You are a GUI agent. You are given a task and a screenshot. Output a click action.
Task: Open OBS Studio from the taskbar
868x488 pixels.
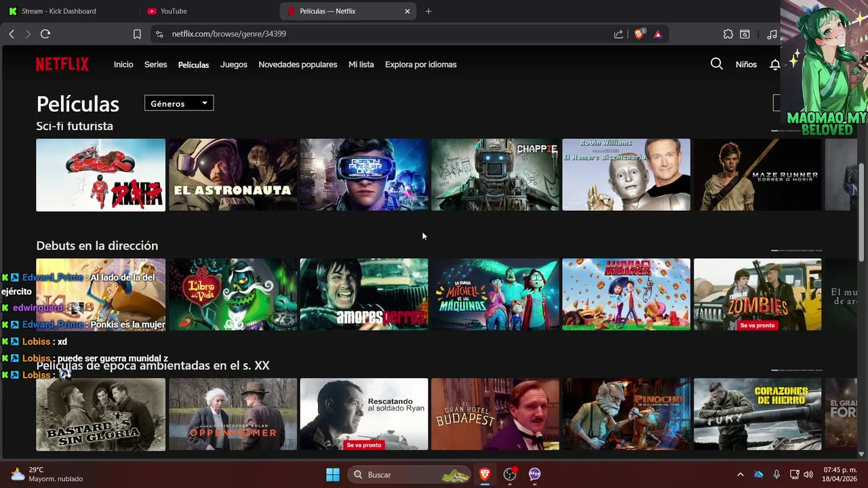click(510, 474)
